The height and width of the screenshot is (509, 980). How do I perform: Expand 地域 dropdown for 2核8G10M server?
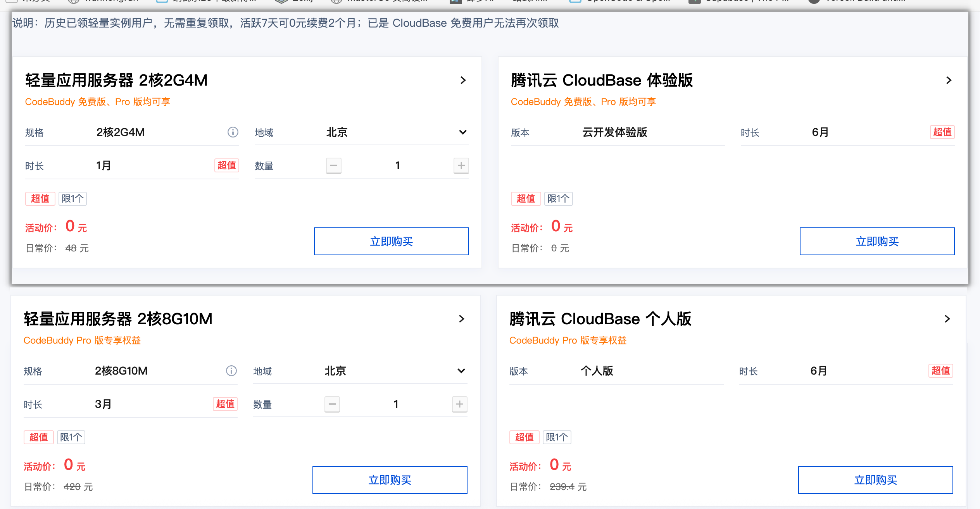[x=461, y=371]
